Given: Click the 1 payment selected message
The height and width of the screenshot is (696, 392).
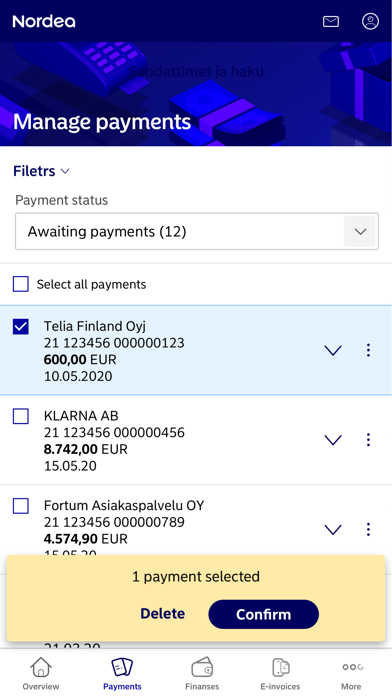Looking at the screenshot, I should coord(196,577).
